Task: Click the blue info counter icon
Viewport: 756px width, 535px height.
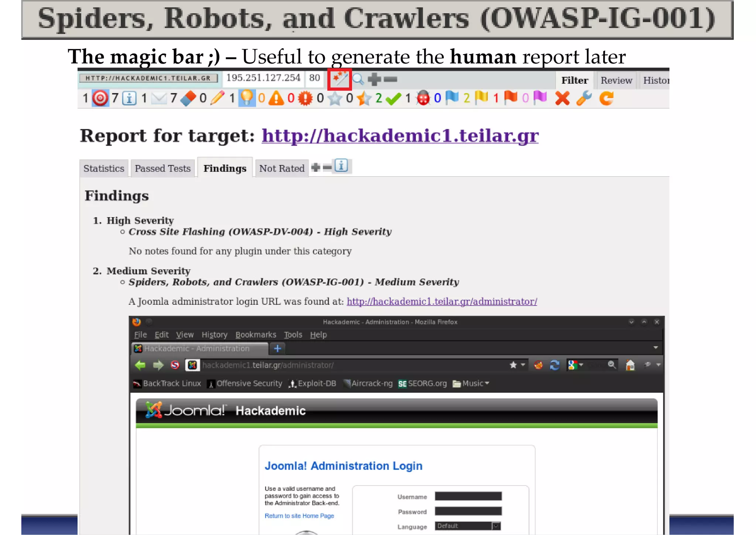Action: click(x=129, y=98)
